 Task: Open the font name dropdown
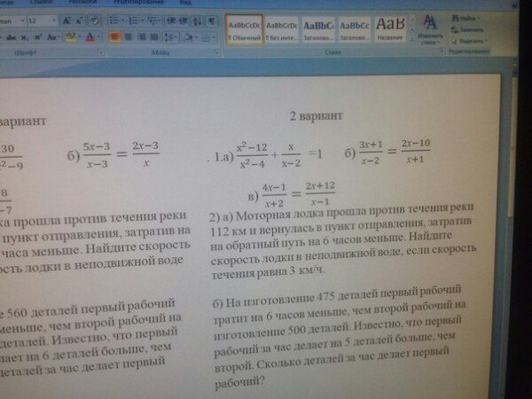(23, 21)
